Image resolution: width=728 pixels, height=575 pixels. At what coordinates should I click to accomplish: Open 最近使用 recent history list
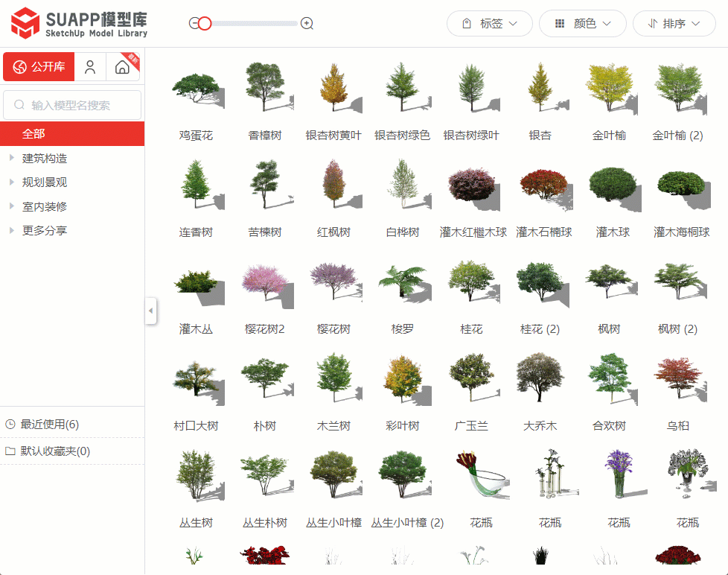[x=49, y=425]
